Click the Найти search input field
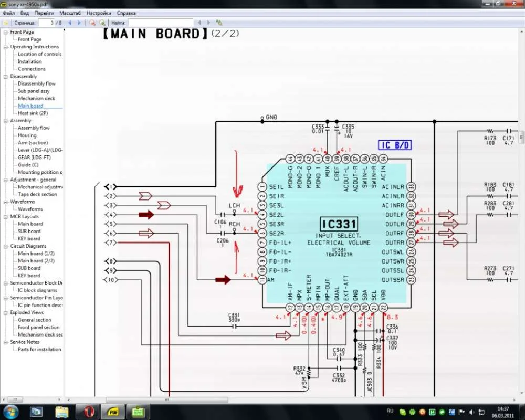 [x=160, y=23]
